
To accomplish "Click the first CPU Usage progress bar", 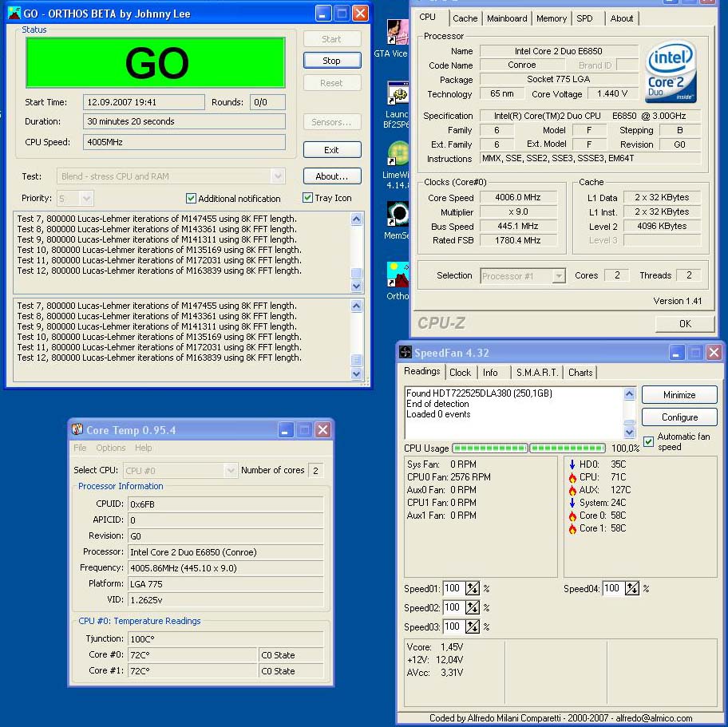I will [x=490, y=448].
